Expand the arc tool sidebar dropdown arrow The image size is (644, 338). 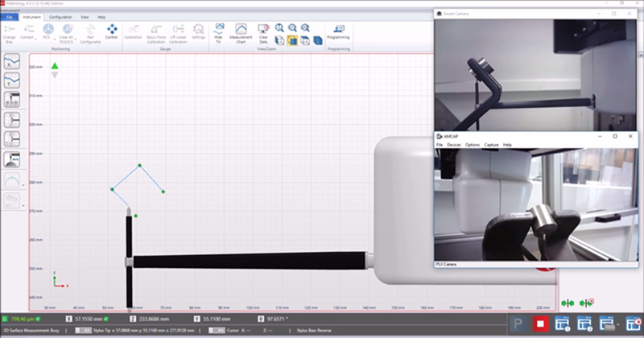pos(23,187)
